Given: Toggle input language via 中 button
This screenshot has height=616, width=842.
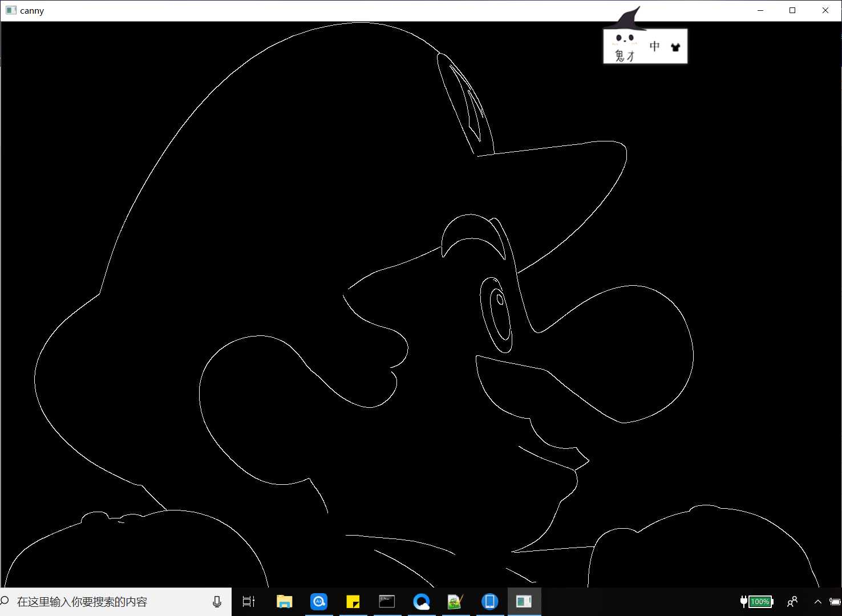Looking at the screenshot, I should [x=654, y=46].
